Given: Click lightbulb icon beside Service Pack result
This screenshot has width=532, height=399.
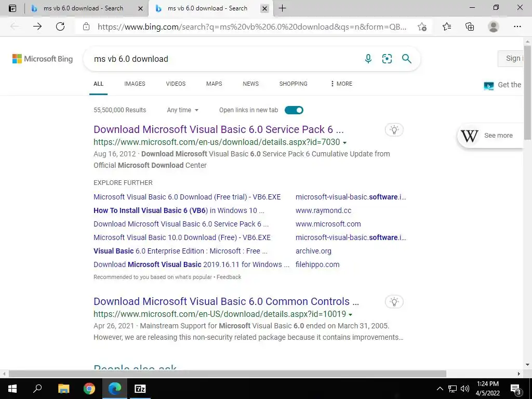Looking at the screenshot, I should (394, 129).
